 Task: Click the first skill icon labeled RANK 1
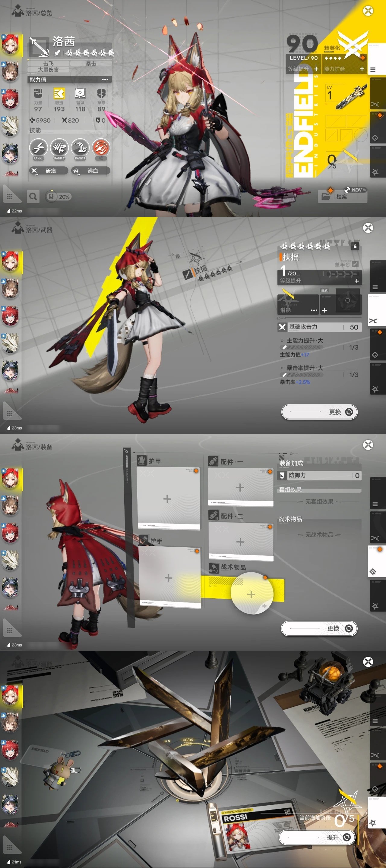pyautogui.click(x=38, y=148)
